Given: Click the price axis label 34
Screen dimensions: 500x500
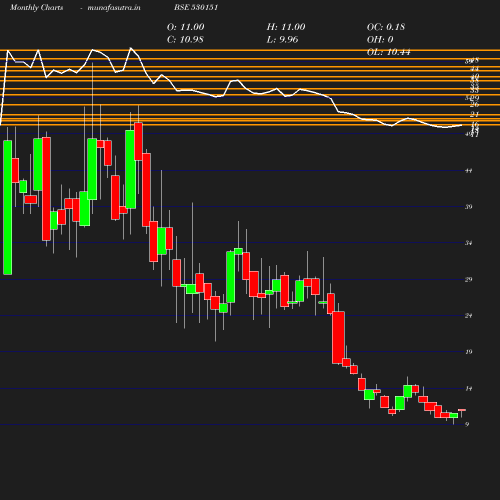Looking at the screenshot, I should pos(468,243).
